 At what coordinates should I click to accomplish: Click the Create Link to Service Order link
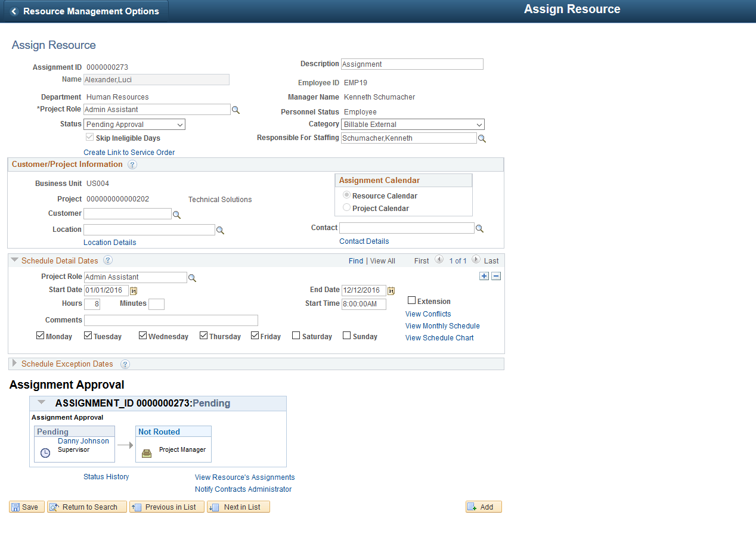(129, 152)
